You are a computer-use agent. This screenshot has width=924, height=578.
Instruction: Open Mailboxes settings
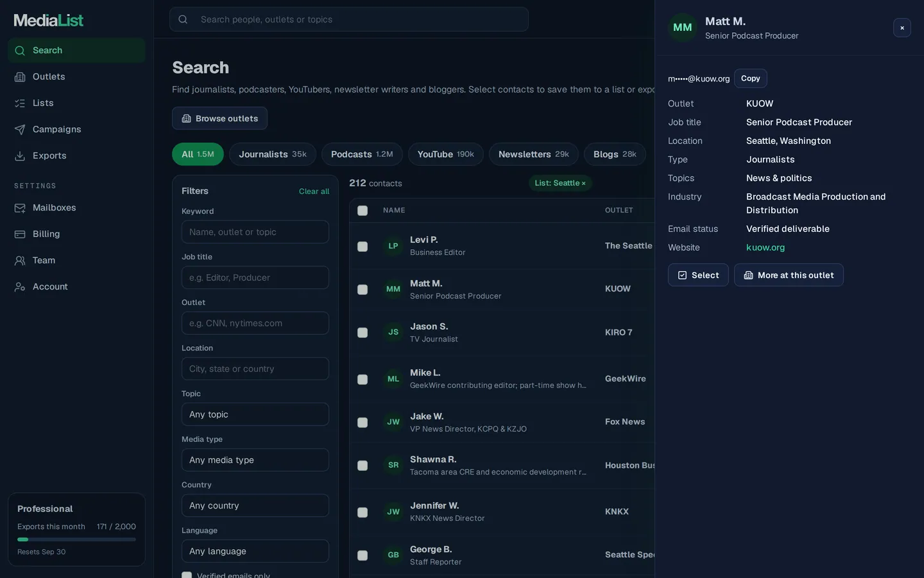coord(76,207)
